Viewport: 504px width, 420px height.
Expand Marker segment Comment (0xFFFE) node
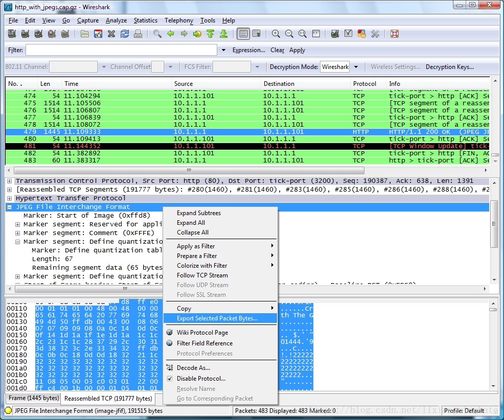[18, 233]
